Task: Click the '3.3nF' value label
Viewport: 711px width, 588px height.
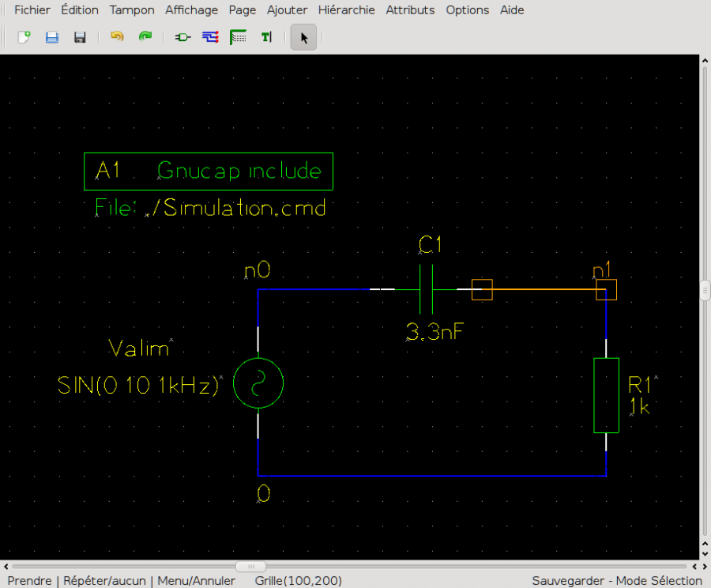Action: click(434, 332)
